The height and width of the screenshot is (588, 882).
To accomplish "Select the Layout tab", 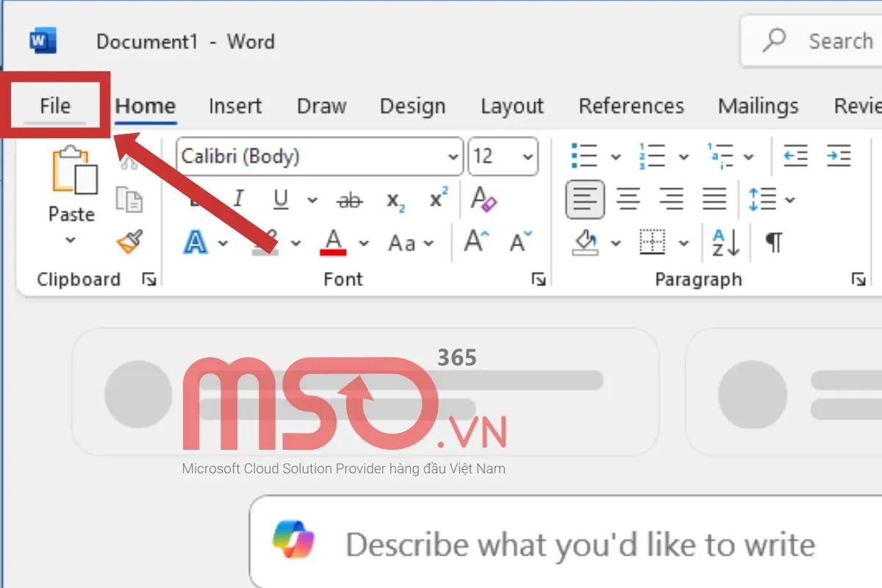I will 512,107.
